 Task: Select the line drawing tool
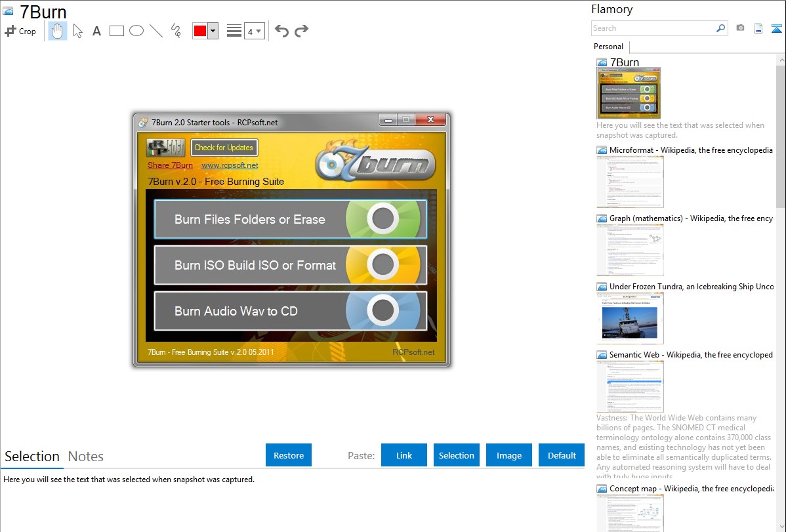coord(156,31)
